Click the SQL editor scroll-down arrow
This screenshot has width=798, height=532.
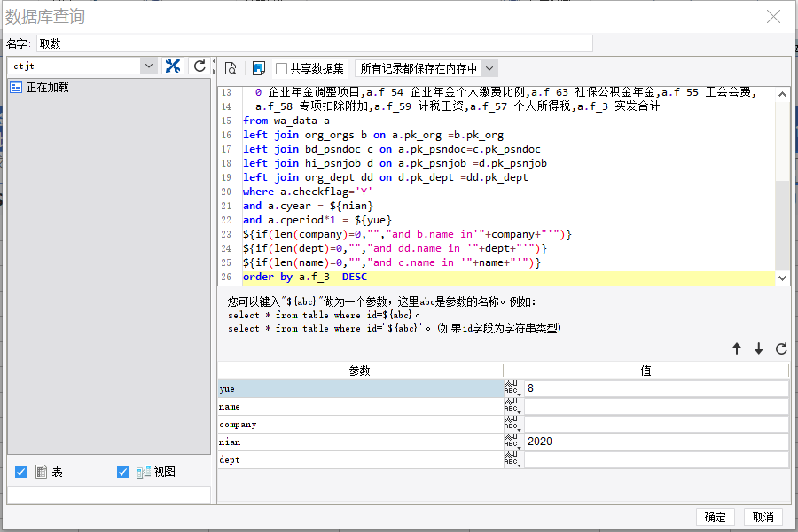point(782,278)
